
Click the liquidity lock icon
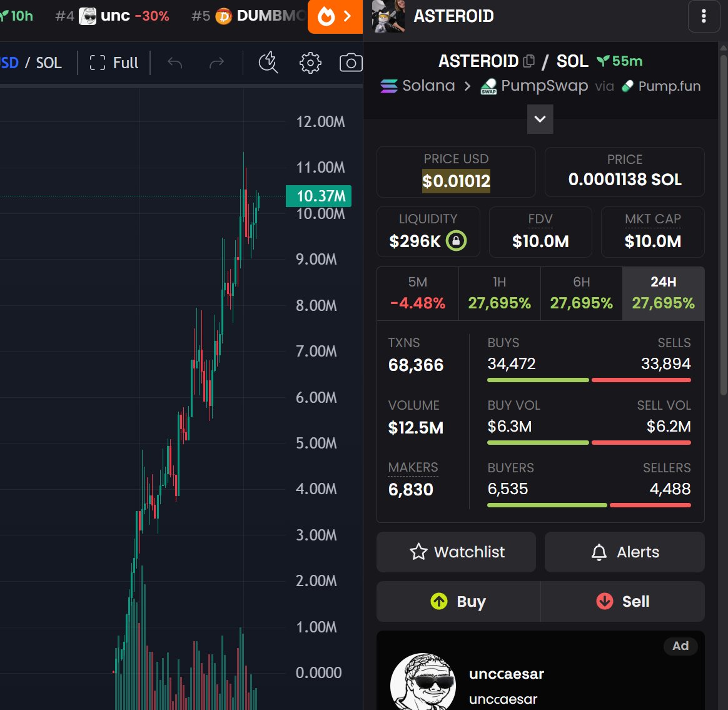pyautogui.click(x=456, y=241)
